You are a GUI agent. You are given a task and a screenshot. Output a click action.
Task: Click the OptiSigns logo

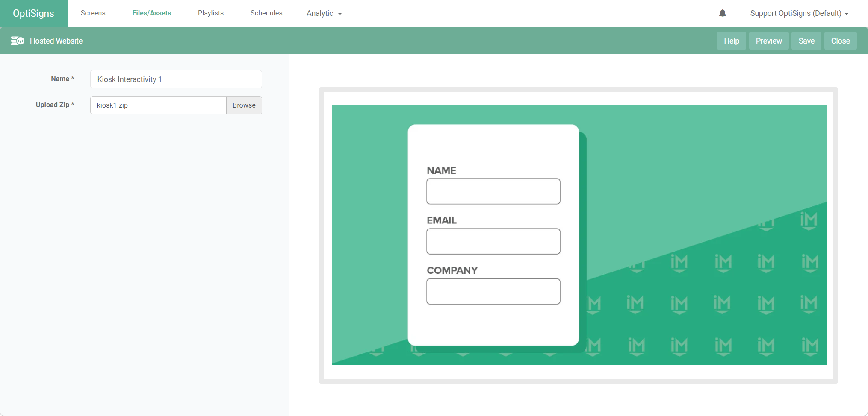click(33, 13)
